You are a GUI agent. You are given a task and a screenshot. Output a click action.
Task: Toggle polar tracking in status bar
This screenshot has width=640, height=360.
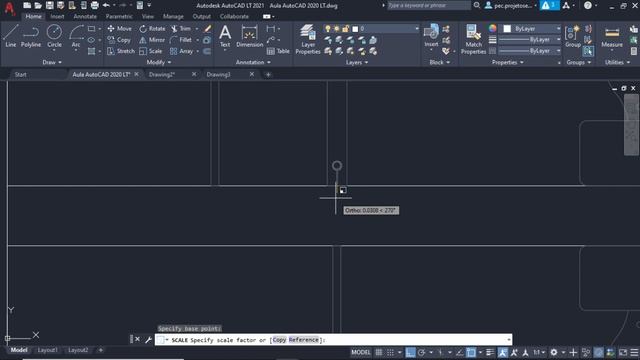[422, 352]
